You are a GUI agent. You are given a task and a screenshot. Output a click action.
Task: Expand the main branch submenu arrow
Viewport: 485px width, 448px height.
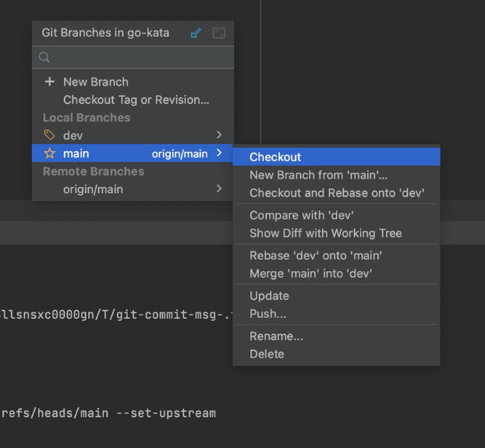219,153
